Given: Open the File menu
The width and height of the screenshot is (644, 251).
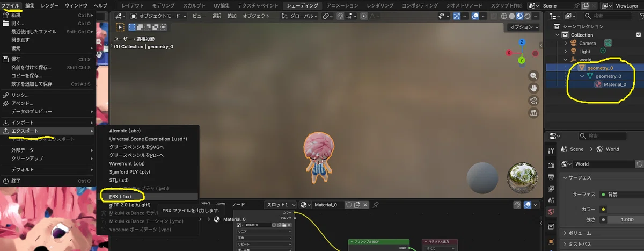Looking at the screenshot, I should coord(11,5).
